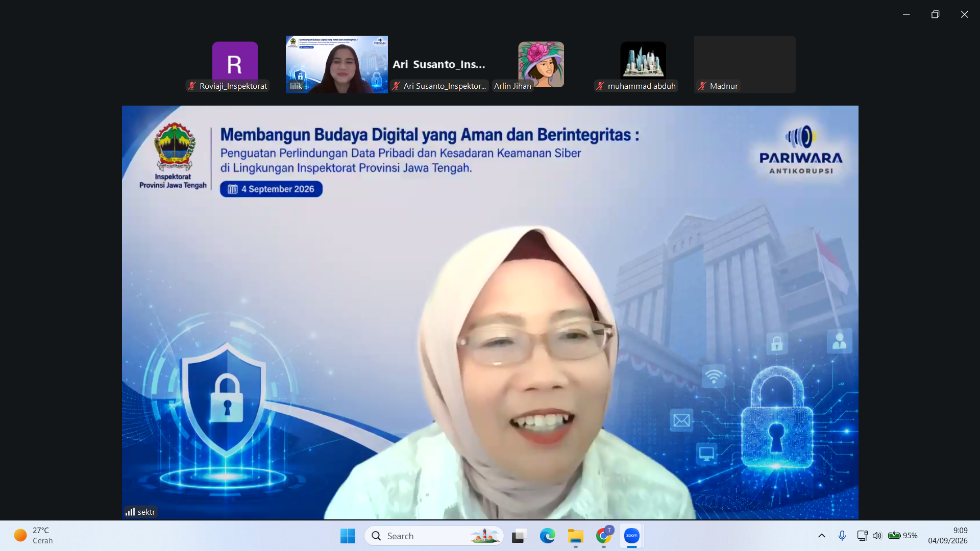Click muted mic icon beside Madnur
This screenshot has width=980, height=551.
pos(702,86)
